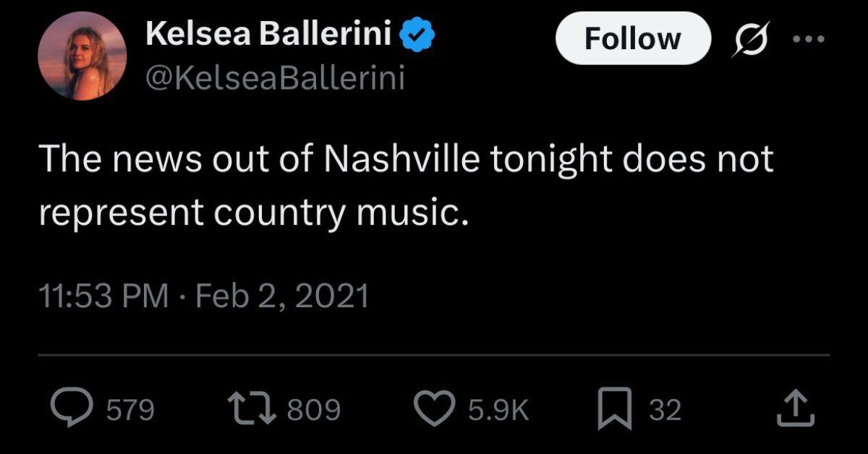Viewport: 868px width, 454px height.
Task: Click the blue verified badge
Action: tap(418, 34)
